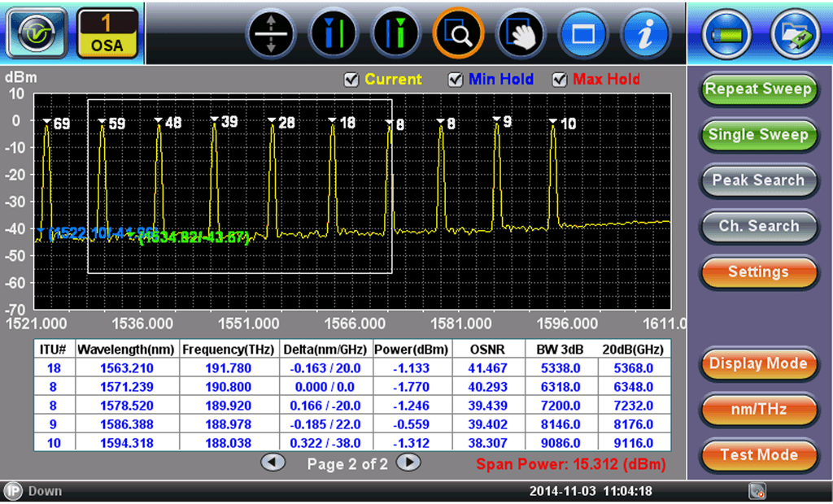Select the 1571.239 wavelength cell

pyautogui.click(x=127, y=387)
